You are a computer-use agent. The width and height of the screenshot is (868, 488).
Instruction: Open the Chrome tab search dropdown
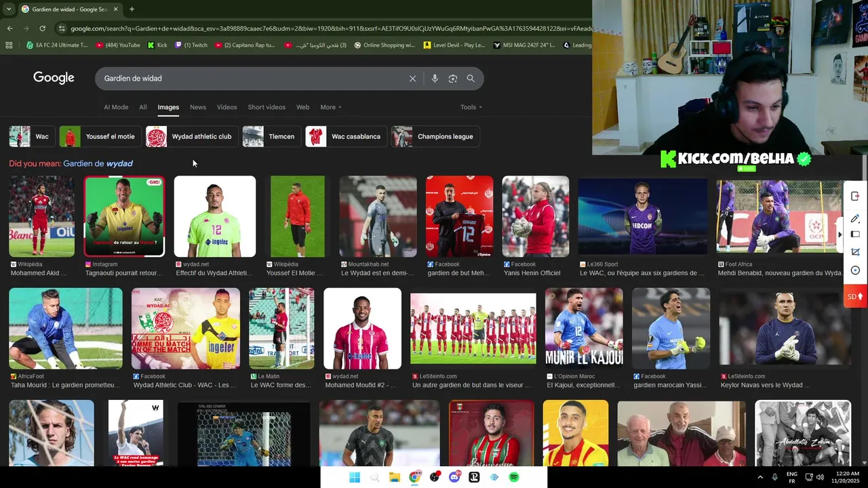pos(8,9)
